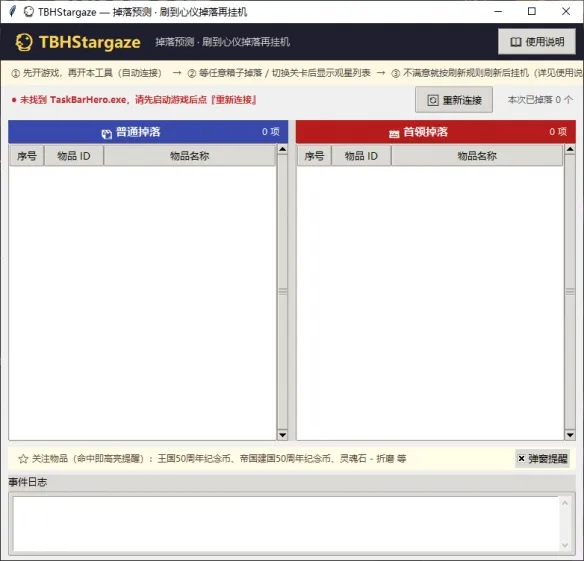
Task: Click 首领掉落 scrollbar thumb grip
Action: coord(570,292)
